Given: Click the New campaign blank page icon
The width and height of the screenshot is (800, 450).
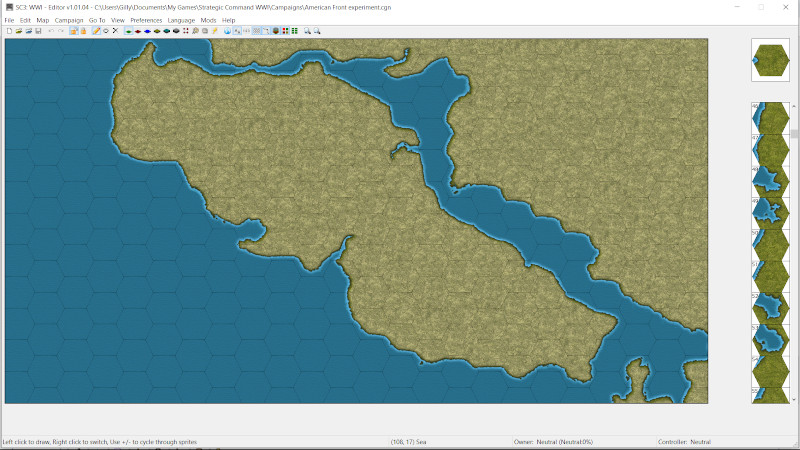Looking at the screenshot, I should pyautogui.click(x=9, y=31).
